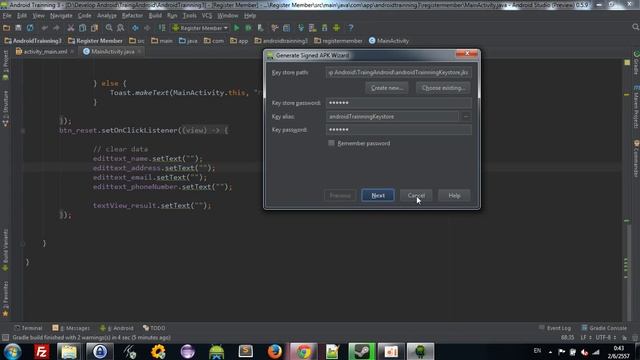Click the Attach debugger toolbar icon

coord(260,28)
